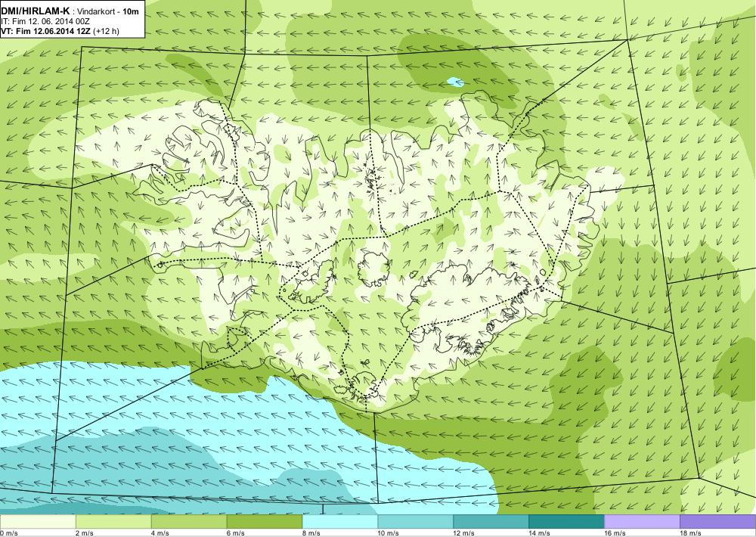Image resolution: width=756 pixels, height=537 pixels.
Task: Select the light cyan swatch starting at 8 m/s
Action: [x=340, y=522]
